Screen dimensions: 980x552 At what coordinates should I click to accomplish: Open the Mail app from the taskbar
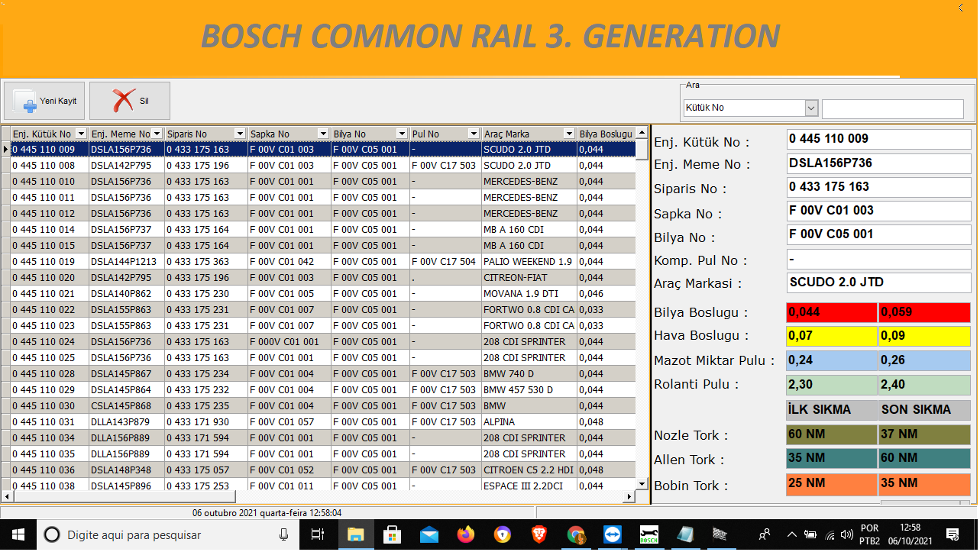429,534
